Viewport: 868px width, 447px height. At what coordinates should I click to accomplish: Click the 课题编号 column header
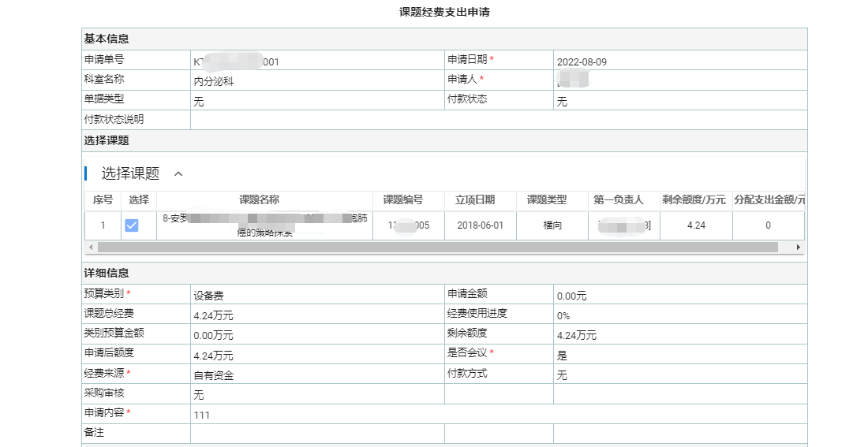(403, 200)
